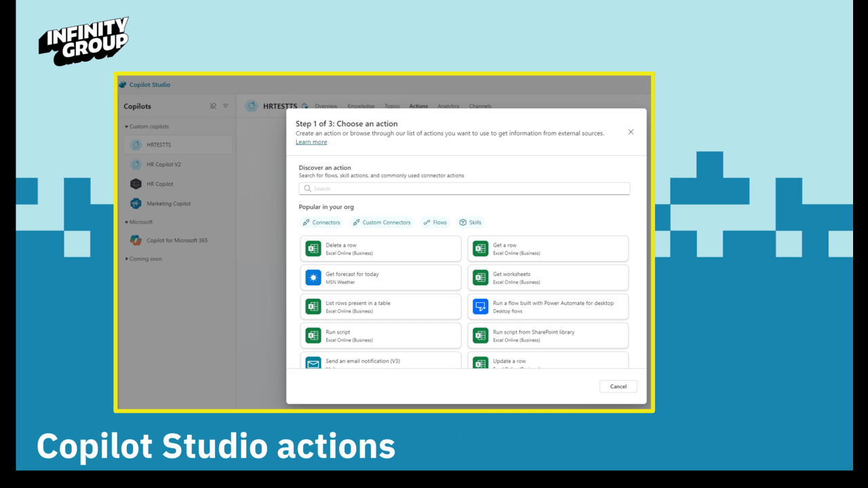Choose Send an email notification (V3) action
868x488 pixels.
[380, 361]
